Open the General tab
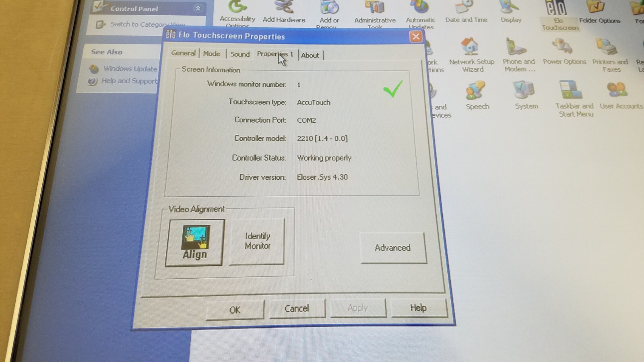Screen dimensions: 644x362 tap(183, 53)
